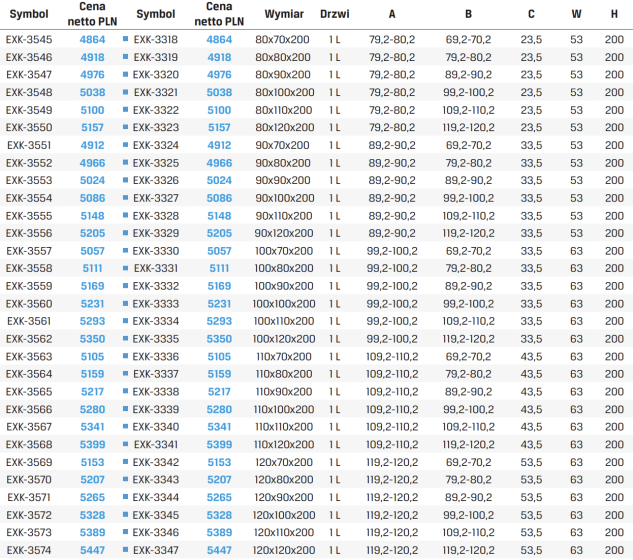This screenshot has height=560, width=633.
Task: Click symbol EXK-3328
Action: (x=156, y=216)
